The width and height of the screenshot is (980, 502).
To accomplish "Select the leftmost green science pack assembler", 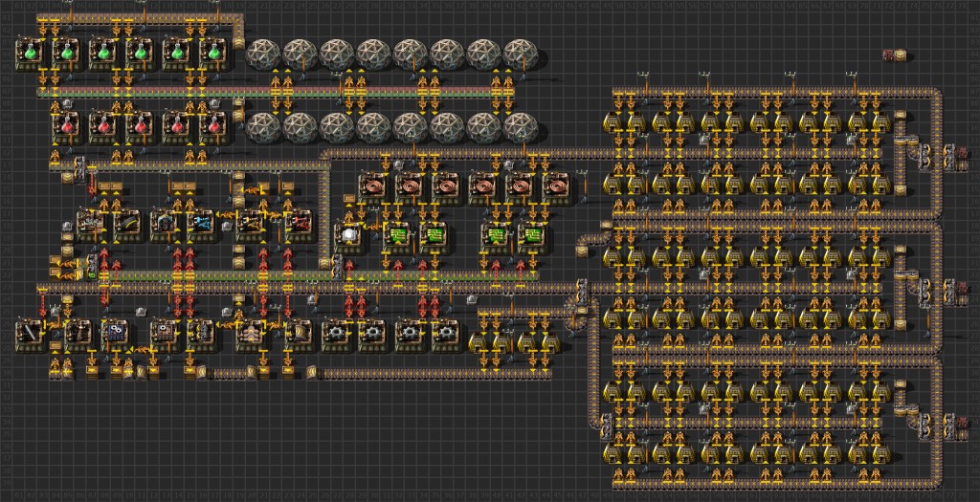I will click(30, 54).
